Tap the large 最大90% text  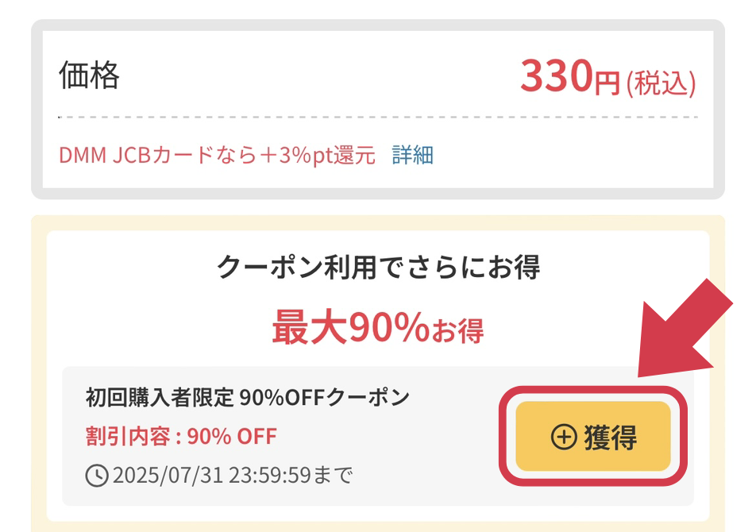click(349, 327)
